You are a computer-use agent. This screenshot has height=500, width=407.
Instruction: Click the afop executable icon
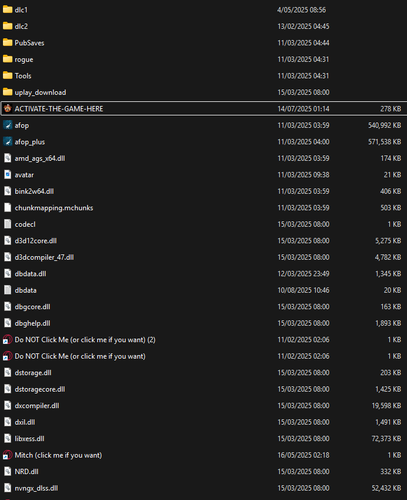tap(7, 125)
